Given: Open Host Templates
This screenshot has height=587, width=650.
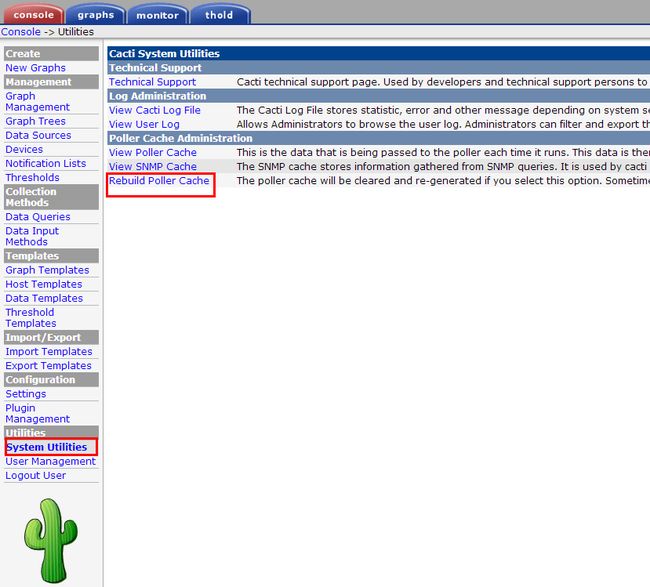Looking at the screenshot, I should tap(44, 284).
